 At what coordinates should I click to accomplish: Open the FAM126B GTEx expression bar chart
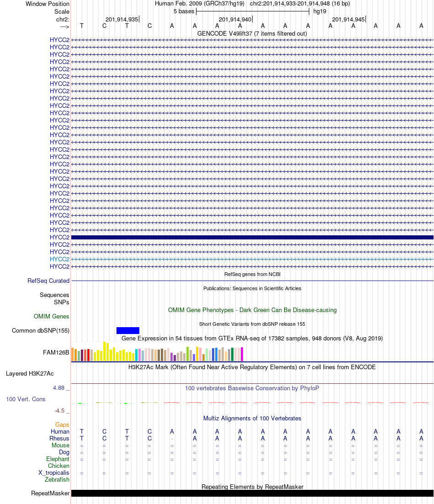[157, 352]
